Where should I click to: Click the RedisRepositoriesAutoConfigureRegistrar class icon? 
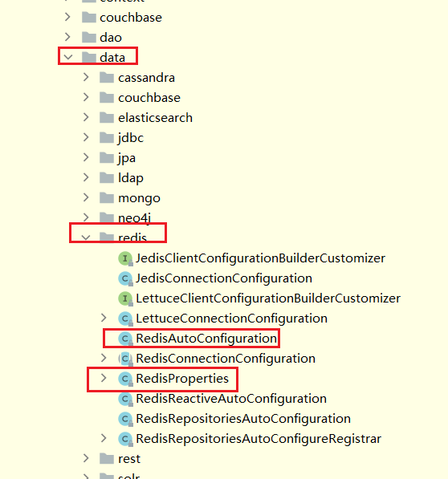click(x=125, y=439)
